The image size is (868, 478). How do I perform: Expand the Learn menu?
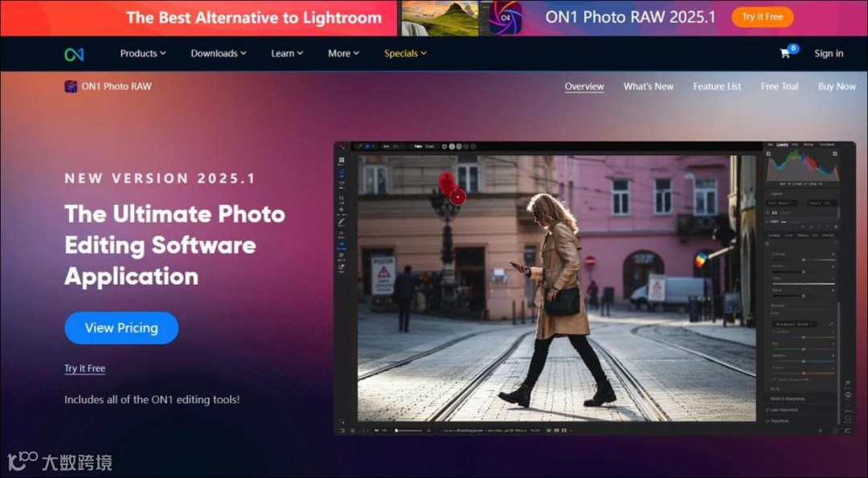287,54
